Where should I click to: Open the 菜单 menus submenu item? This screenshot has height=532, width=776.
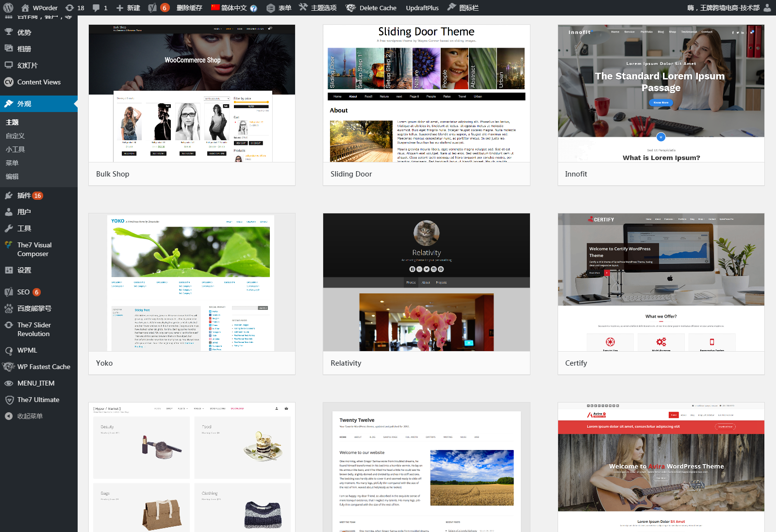point(12,163)
